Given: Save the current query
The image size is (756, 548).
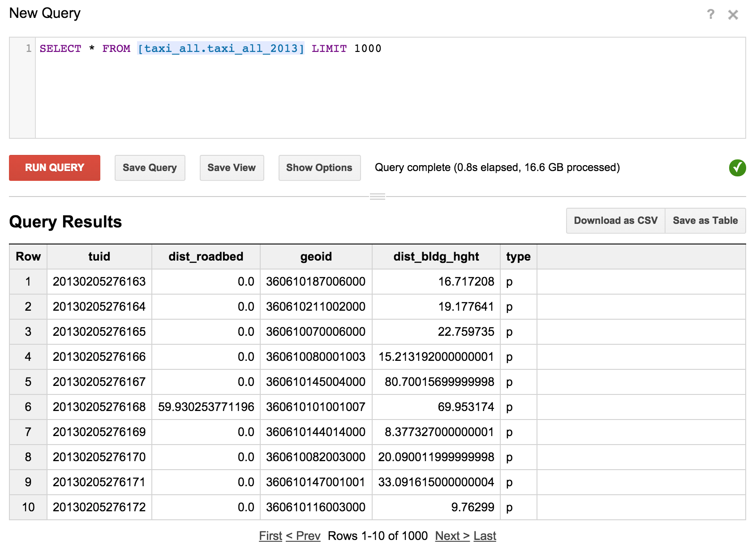Looking at the screenshot, I should click(150, 167).
